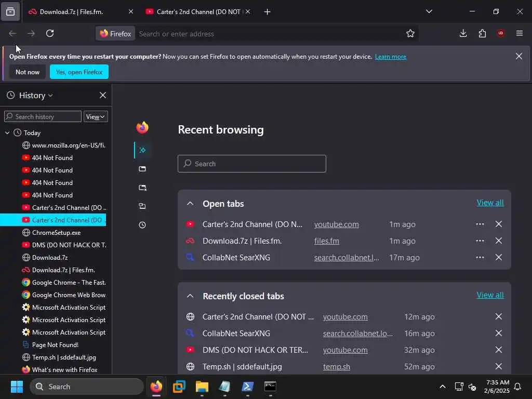The height and width of the screenshot is (399, 532).
Task: Reload the page with refresh icon
Action: point(50,33)
